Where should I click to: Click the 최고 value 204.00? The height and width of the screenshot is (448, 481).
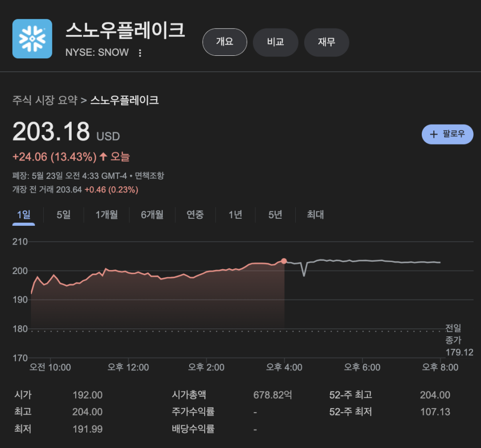[x=88, y=412]
